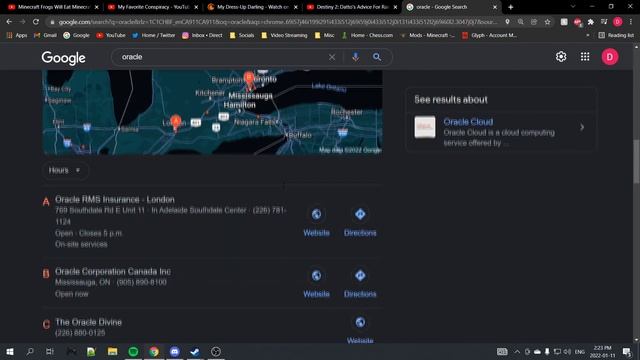Open the Video Streaming bookmark folder
The width and height of the screenshot is (640, 360).
click(284, 36)
